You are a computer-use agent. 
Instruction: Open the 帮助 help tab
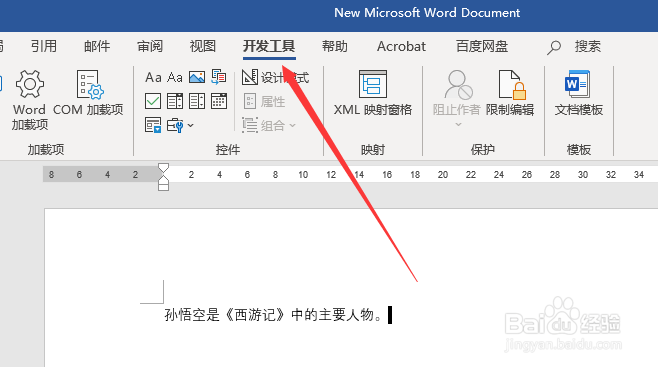[334, 46]
